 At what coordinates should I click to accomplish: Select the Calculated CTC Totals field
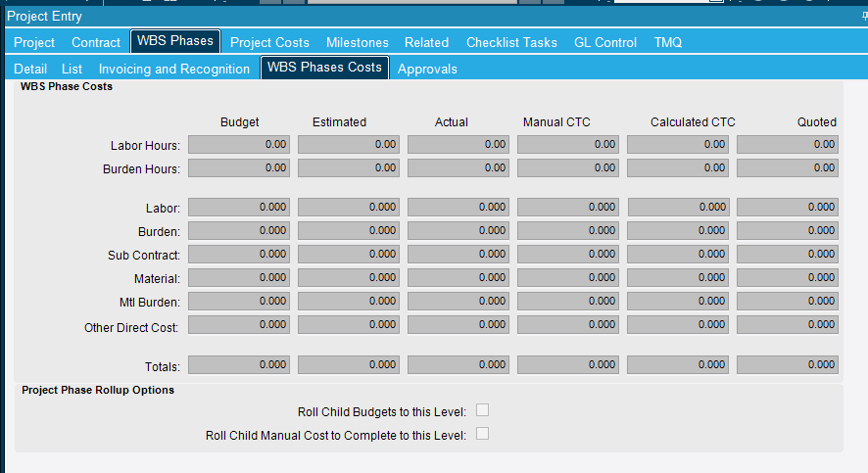point(678,364)
